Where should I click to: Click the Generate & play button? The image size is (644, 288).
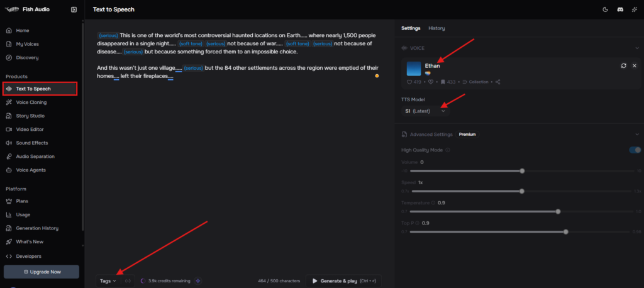pos(343,280)
